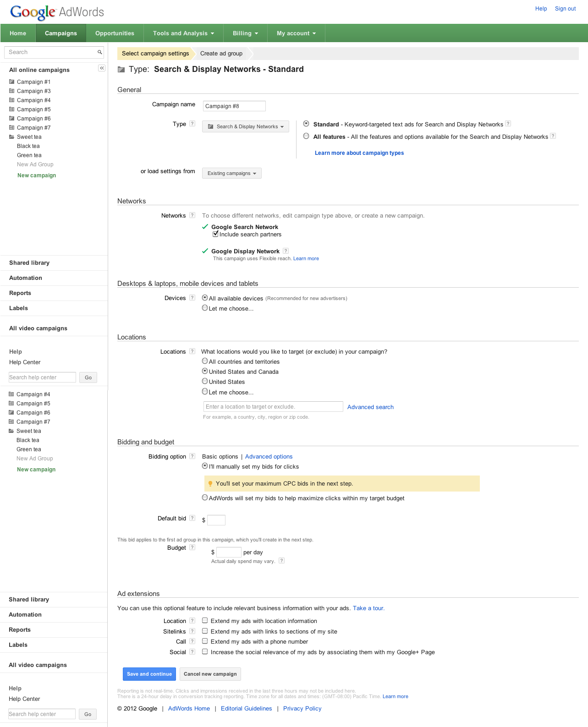The image size is (588, 727).
Task: Click help icon beside Locations label
Action: tap(192, 351)
